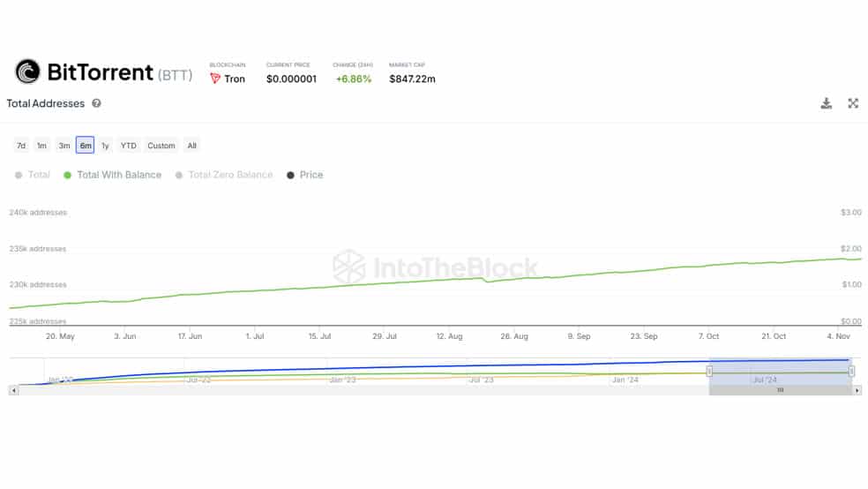Viewport: 868px width, 489px height.
Task: Click the +6.86% change value
Action: pyautogui.click(x=354, y=79)
